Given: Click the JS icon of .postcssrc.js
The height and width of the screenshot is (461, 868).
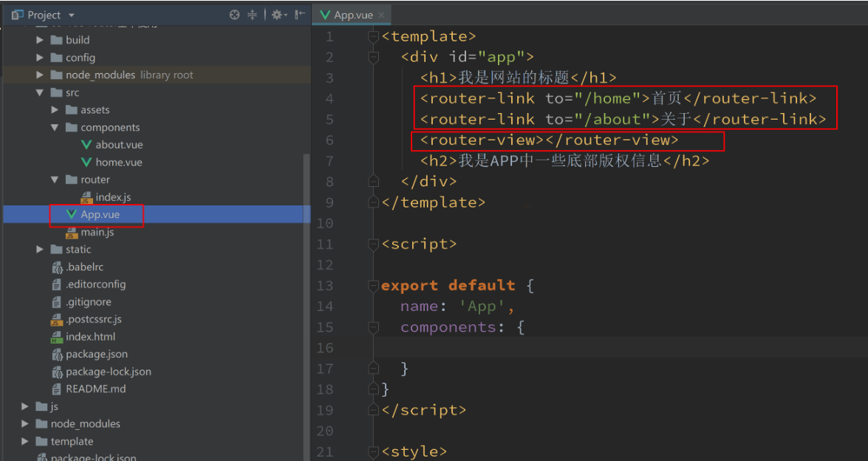Looking at the screenshot, I should 56,319.
